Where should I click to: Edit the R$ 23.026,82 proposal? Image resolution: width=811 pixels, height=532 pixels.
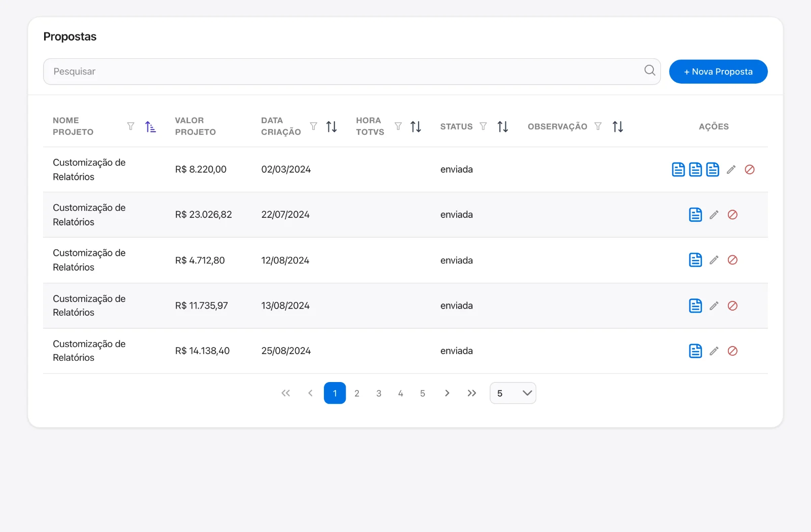714,215
